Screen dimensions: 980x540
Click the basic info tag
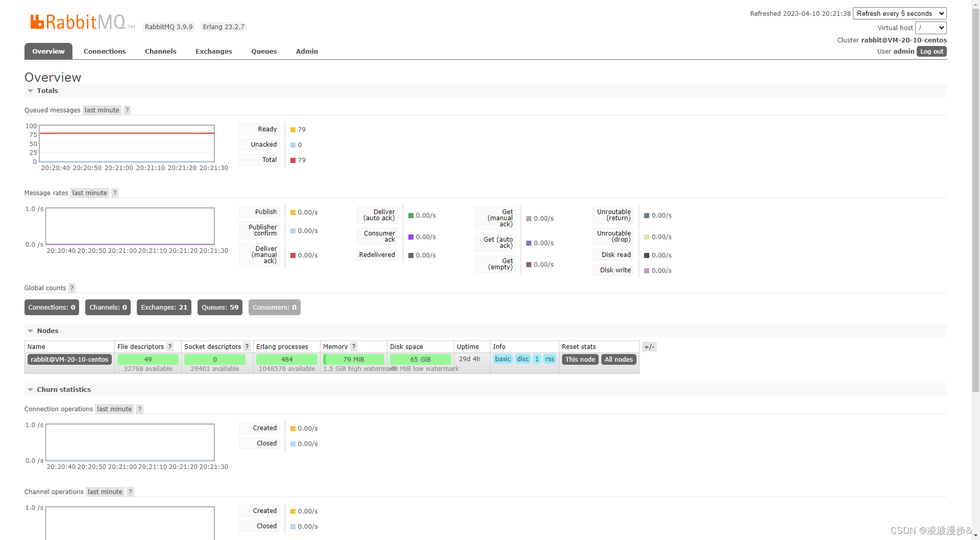503,359
